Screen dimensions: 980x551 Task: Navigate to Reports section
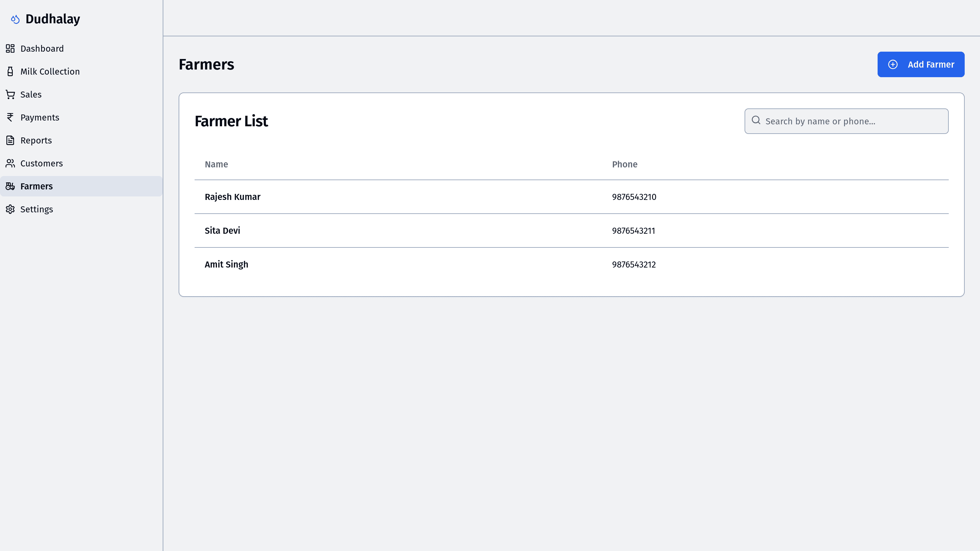pos(36,140)
